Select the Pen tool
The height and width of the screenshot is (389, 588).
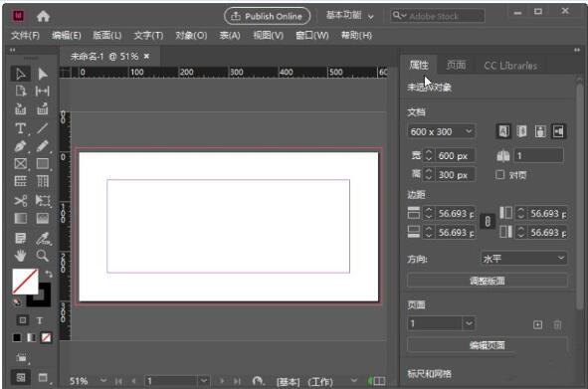pyautogui.click(x=20, y=146)
